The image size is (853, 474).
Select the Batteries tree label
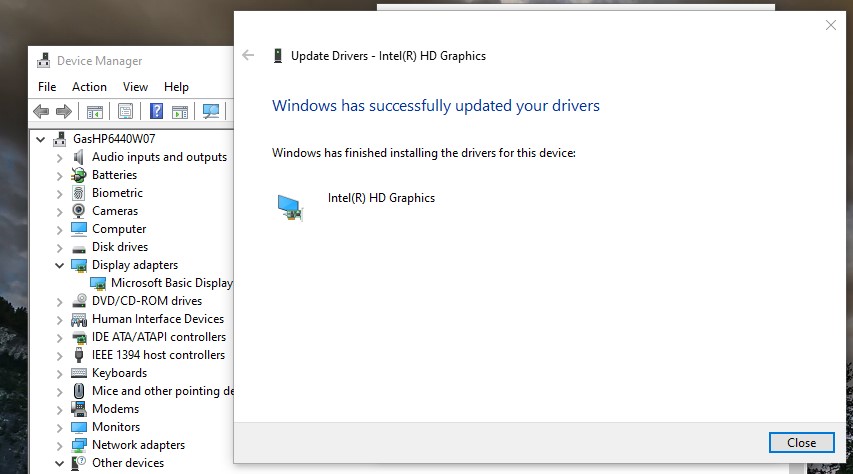[114, 175]
